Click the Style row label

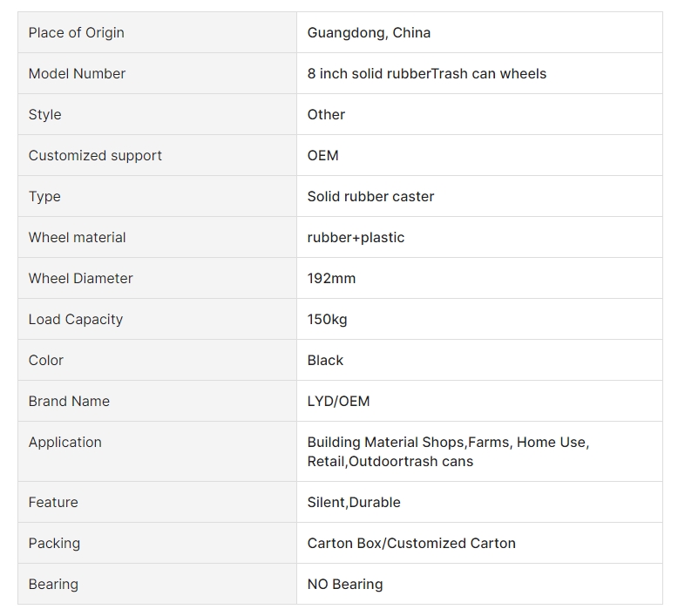click(45, 114)
